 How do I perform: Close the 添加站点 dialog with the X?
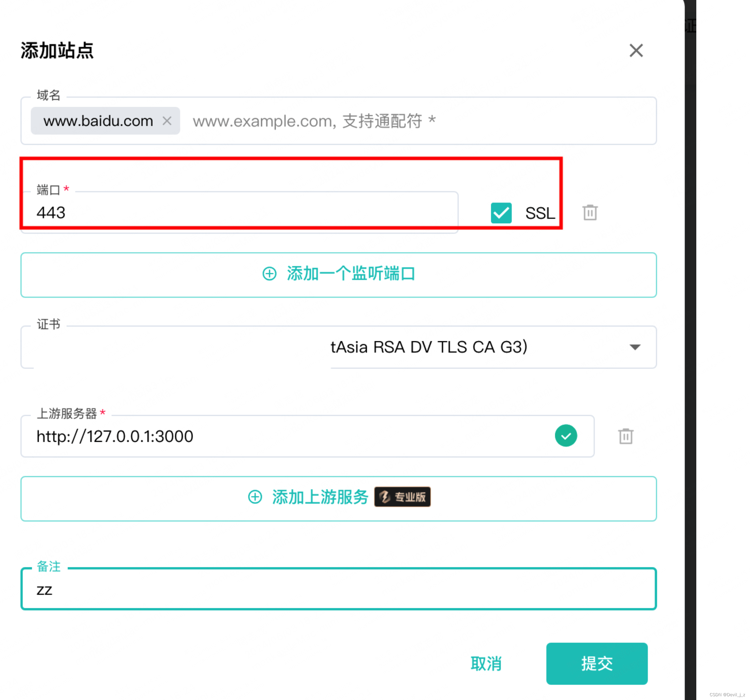[636, 50]
